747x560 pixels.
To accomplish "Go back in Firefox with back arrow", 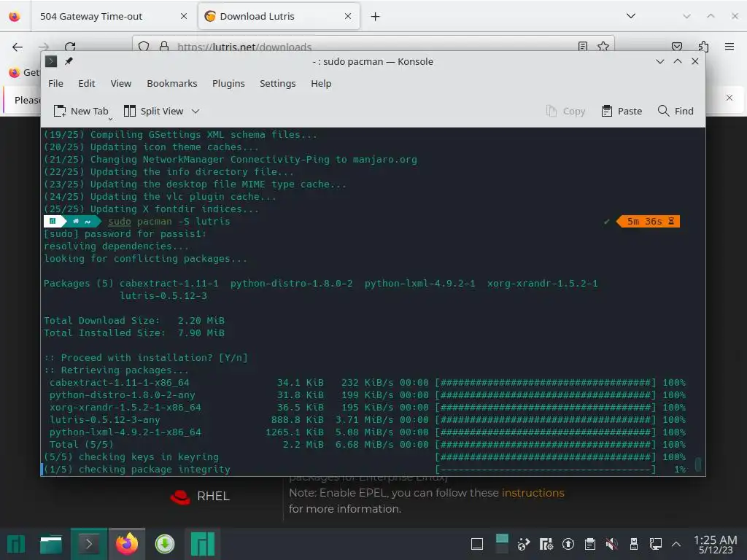I will tap(18, 47).
